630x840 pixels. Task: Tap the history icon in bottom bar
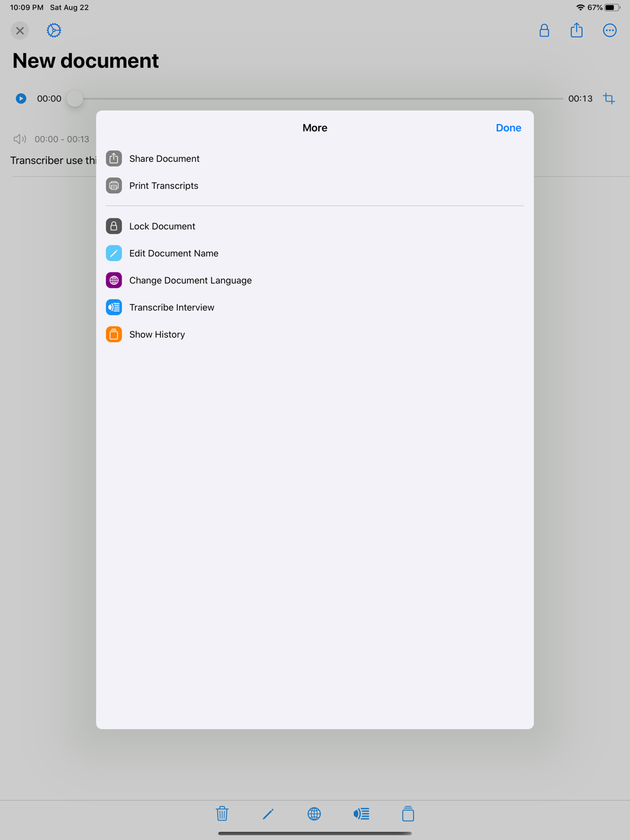click(x=408, y=814)
